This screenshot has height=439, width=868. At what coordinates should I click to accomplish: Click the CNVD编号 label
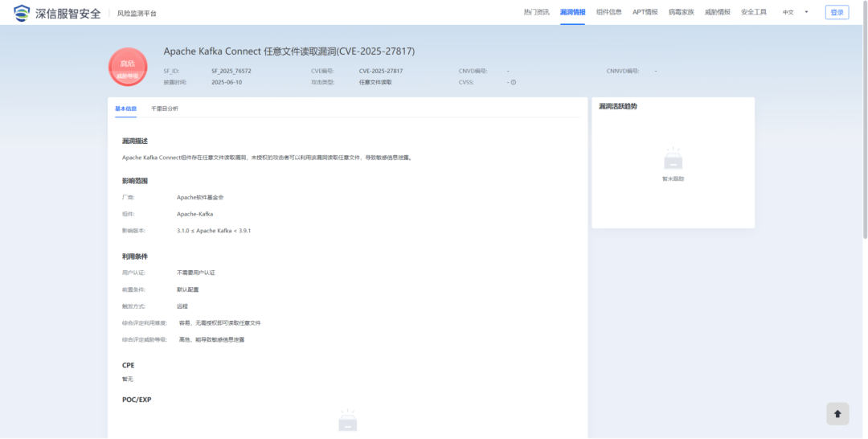pyautogui.click(x=473, y=71)
